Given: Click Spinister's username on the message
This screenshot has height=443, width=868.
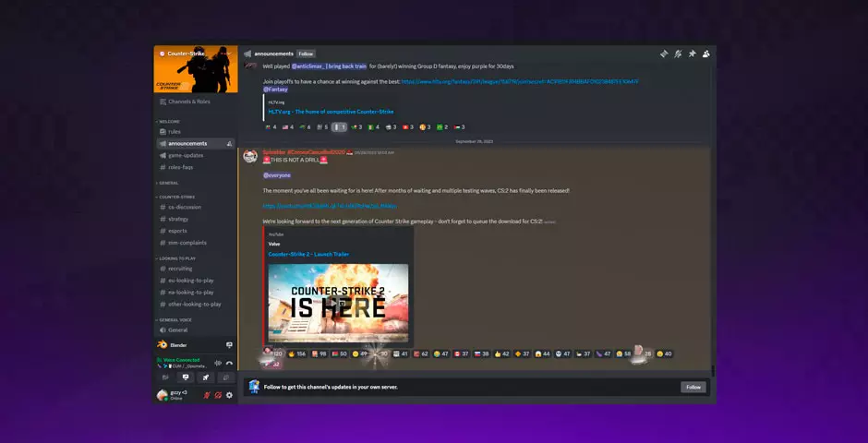Looking at the screenshot, I should coord(304,152).
